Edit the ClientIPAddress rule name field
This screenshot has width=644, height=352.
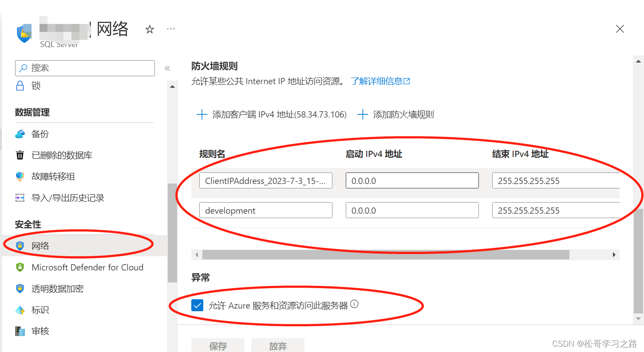pos(266,181)
